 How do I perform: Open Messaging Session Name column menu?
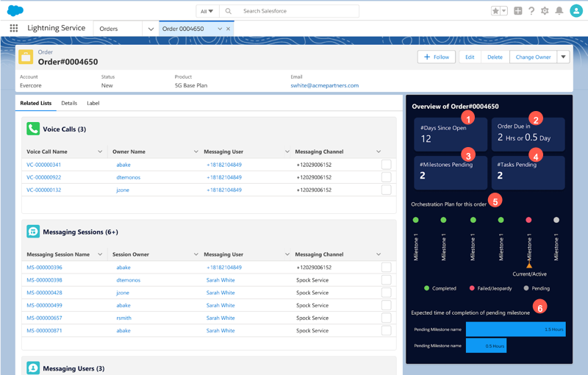[100, 254]
